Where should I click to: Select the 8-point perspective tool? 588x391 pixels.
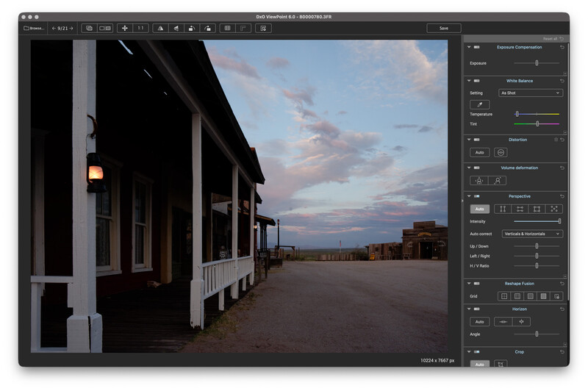click(554, 209)
